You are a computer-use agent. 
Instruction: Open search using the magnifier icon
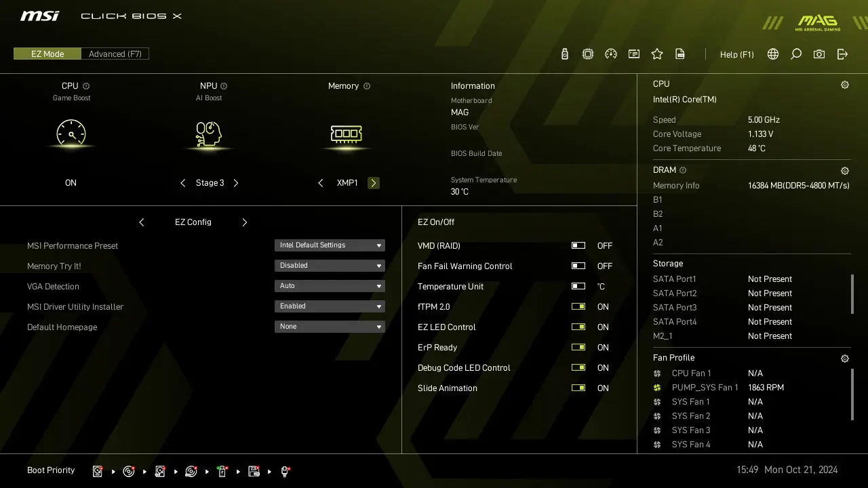tap(795, 54)
